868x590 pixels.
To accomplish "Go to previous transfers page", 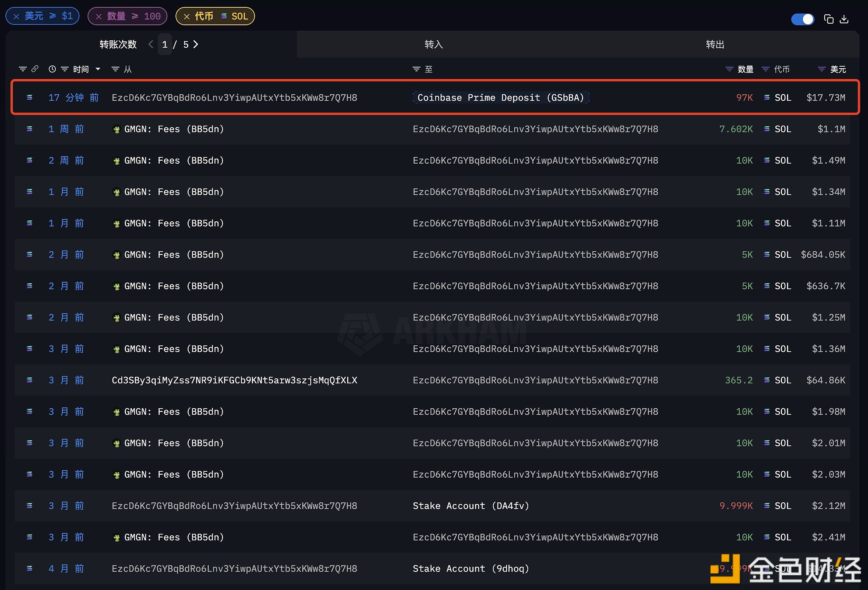I will click(x=151, y=45).
